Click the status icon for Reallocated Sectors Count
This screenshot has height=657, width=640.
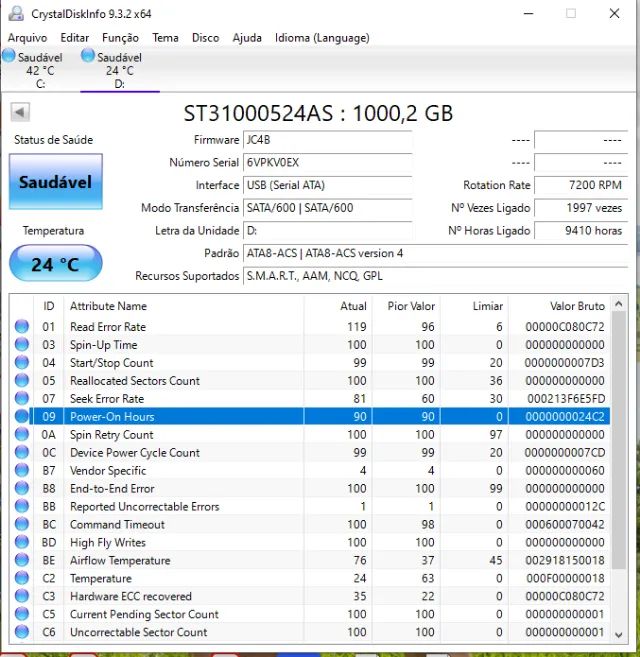22,380
